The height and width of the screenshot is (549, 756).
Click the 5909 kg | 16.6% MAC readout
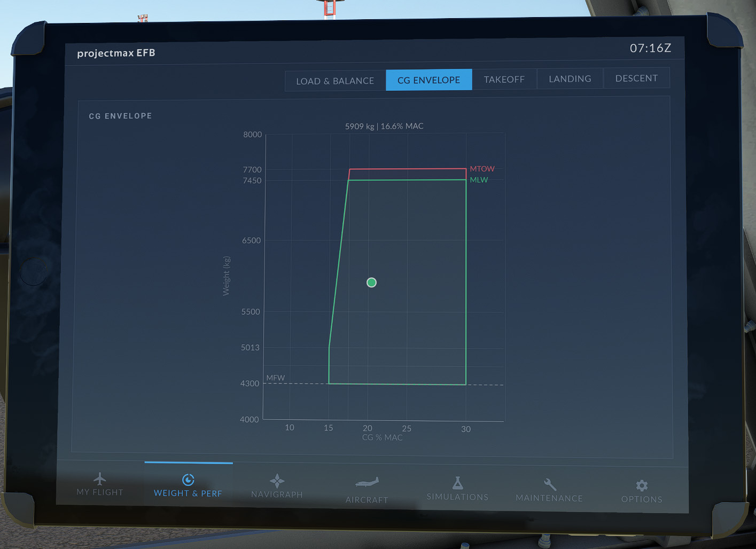click(x=384, y=126)
